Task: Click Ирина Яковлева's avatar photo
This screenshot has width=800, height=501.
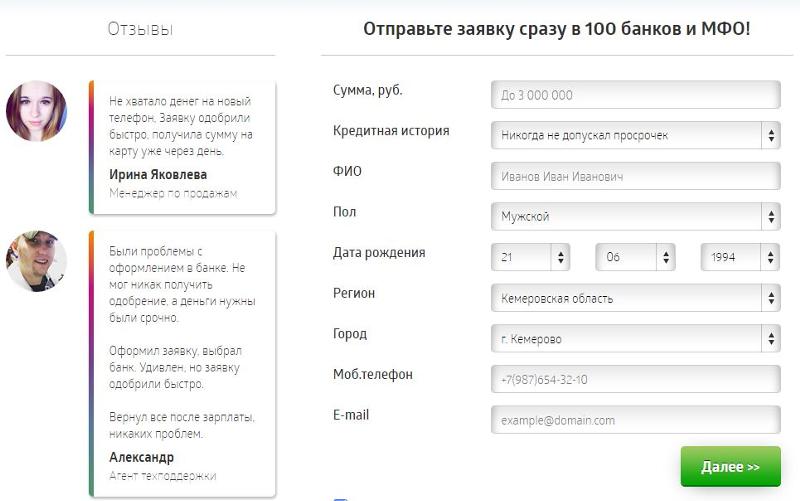Action: tap(36, 111)
